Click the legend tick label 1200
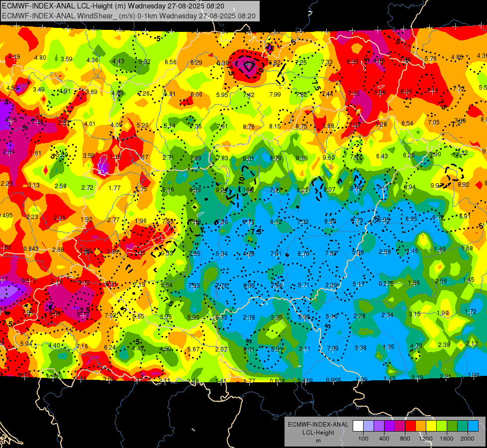 pyautogui.click(x=426, y=439)
